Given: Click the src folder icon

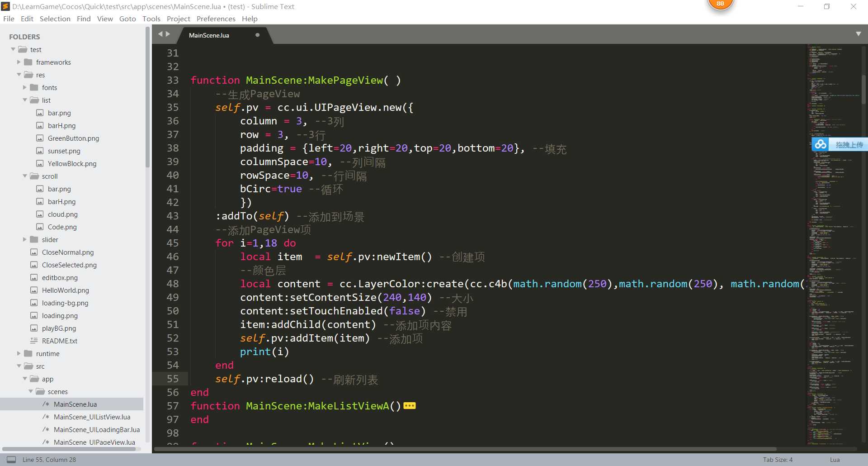Looking at the screenshot, I should 28,366.
